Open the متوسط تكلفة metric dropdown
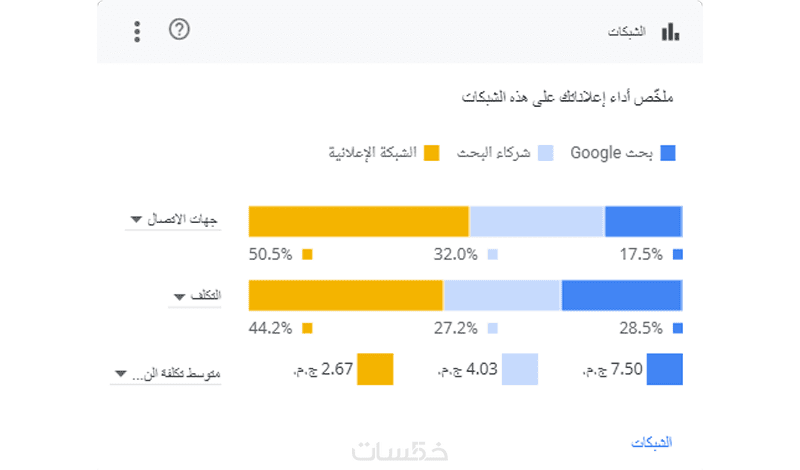800x470 pixels. pos(166,373)
